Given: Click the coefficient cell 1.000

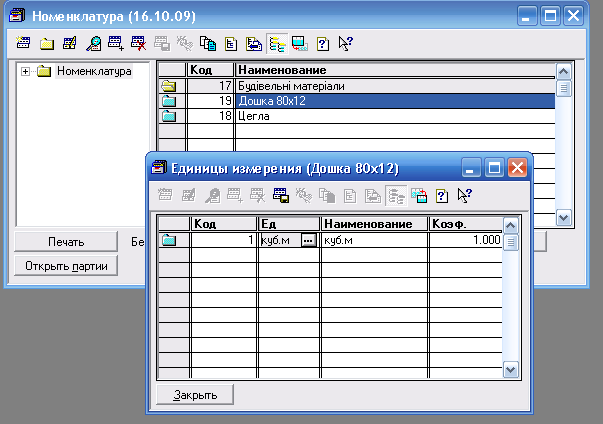Looking at the screenshot, I should point(466,240).
